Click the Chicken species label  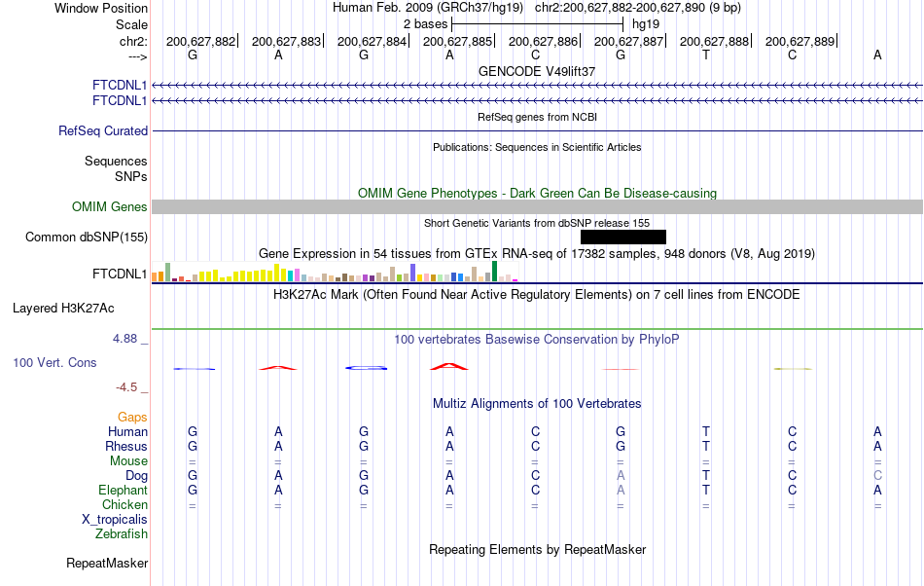[x=124, y=504]
